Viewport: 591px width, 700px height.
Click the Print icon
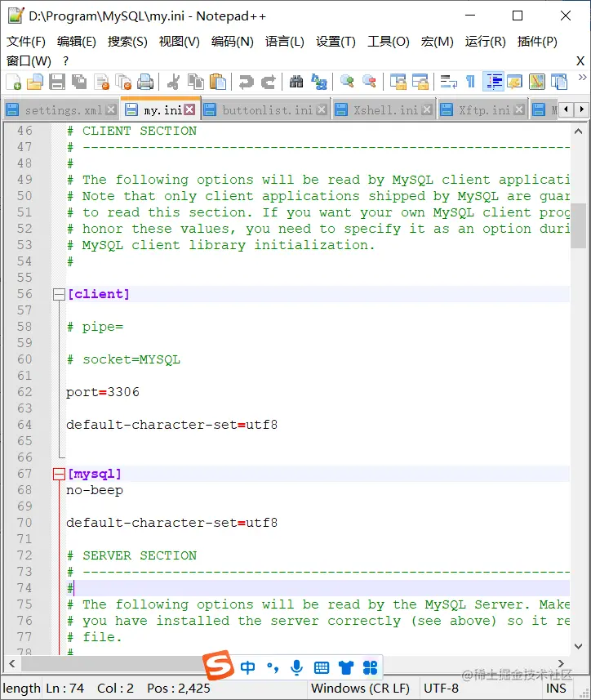tap(145, 82)
